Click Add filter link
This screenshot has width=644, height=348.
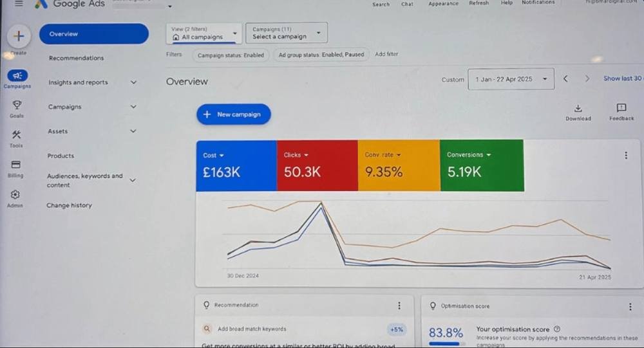386,54
